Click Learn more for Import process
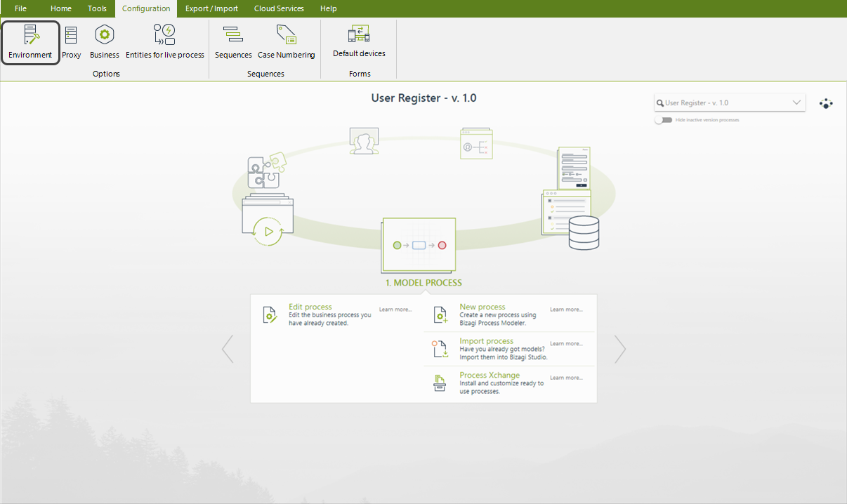Image resolution: width=847 pixels, height=504 pixels. (x=566, y=344)
